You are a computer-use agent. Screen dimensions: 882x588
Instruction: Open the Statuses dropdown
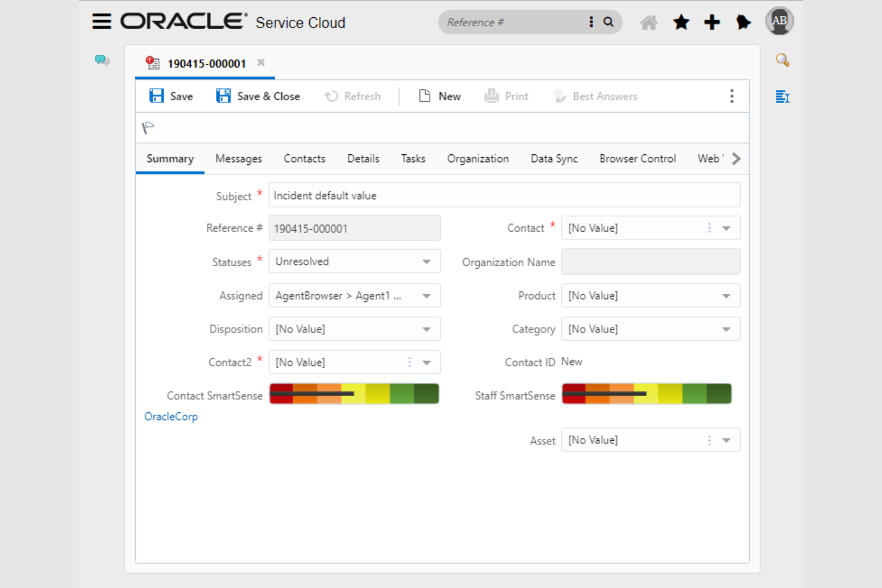click(426, 261)
